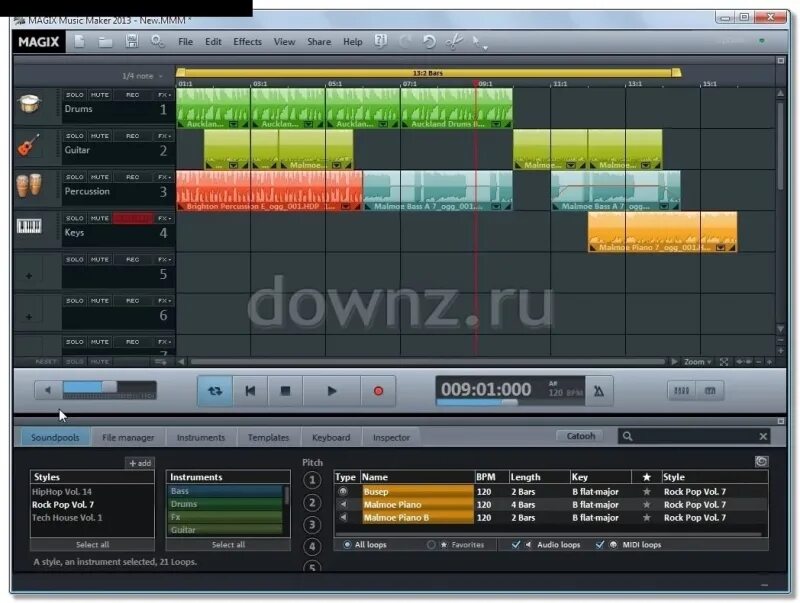800x603 pixels.
Task: Start playback with the play button
Action: click(332, 391)
